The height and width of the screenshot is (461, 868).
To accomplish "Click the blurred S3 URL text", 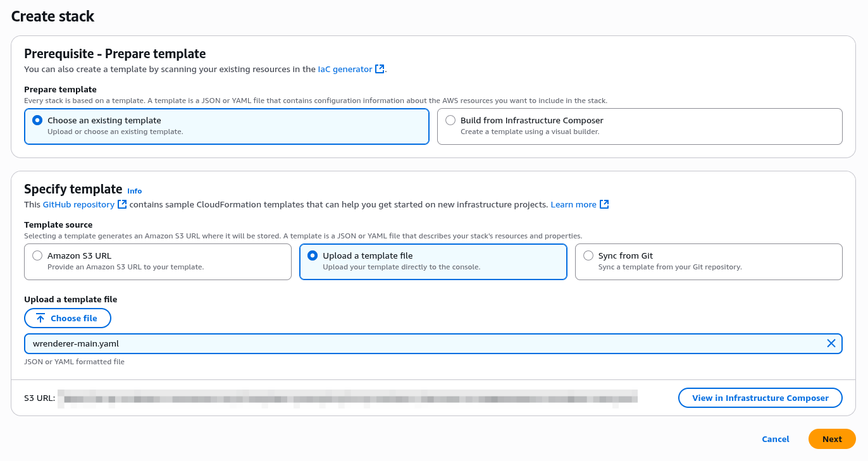I will coord(348,398).
